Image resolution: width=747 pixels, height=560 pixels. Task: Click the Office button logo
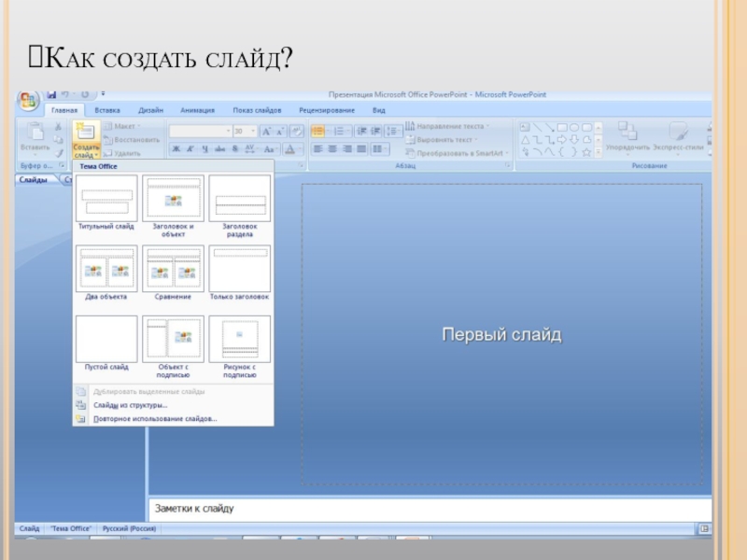coord(28,99)
